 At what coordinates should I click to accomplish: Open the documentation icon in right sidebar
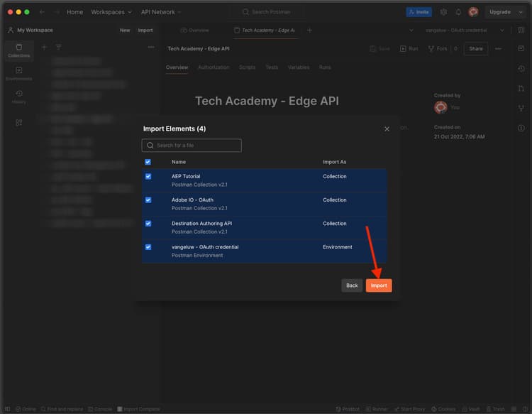[521, 48]
